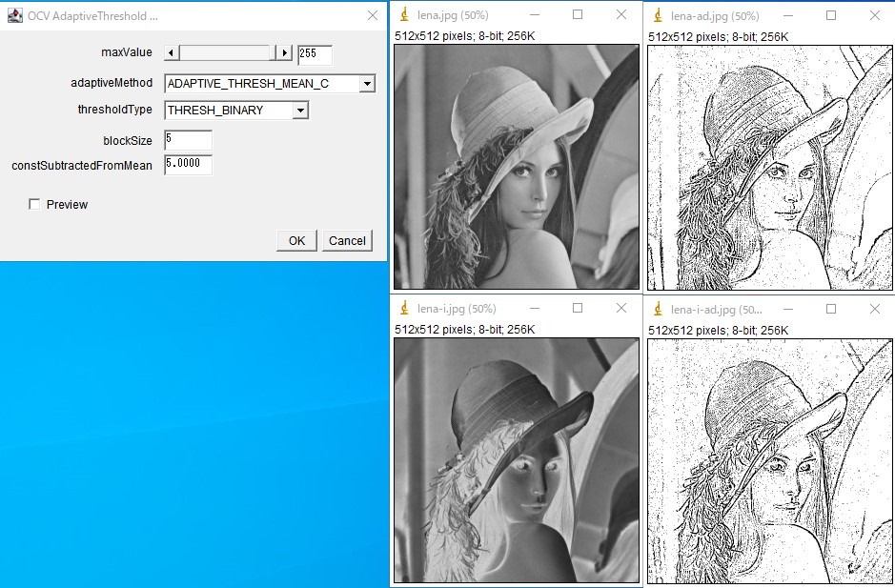Click the OCV AdaptiveThreshold dialog title icon
This screenshot has height=588, width=895.
point(15,15)
